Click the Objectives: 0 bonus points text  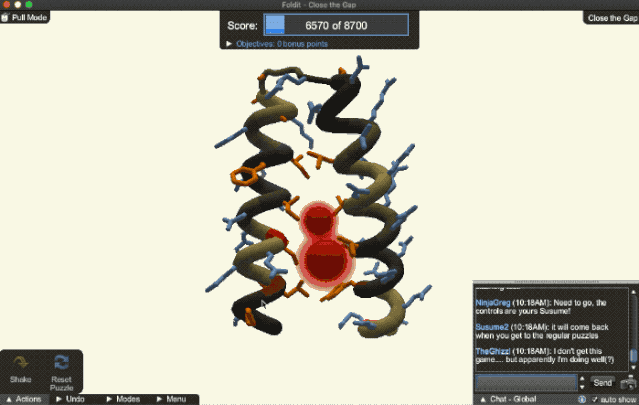click(282, 44)
